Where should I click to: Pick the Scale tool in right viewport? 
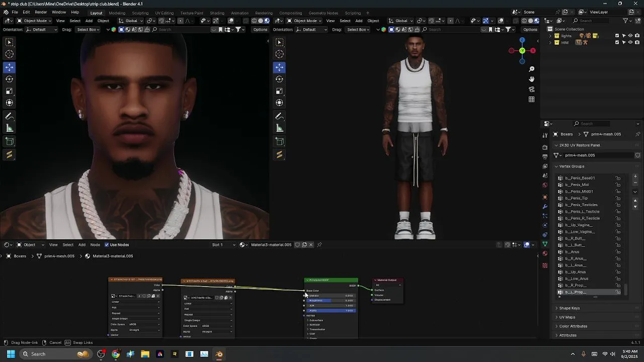[280, 91]
